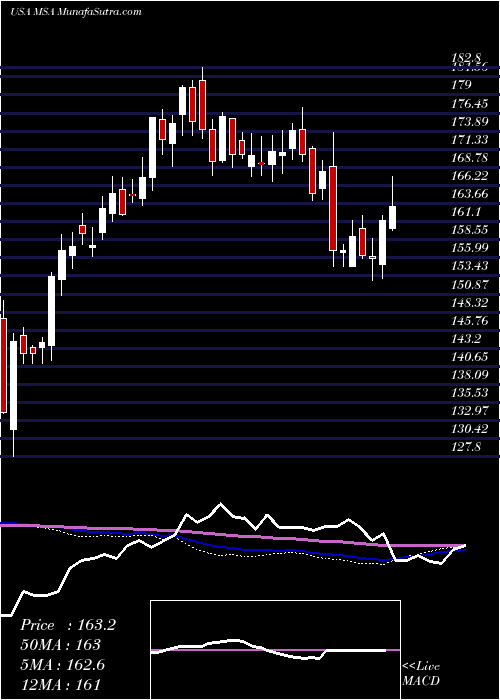500x700 pixels.
Task: Click the 12MA : 161 readout
Action: click(60, 684)
